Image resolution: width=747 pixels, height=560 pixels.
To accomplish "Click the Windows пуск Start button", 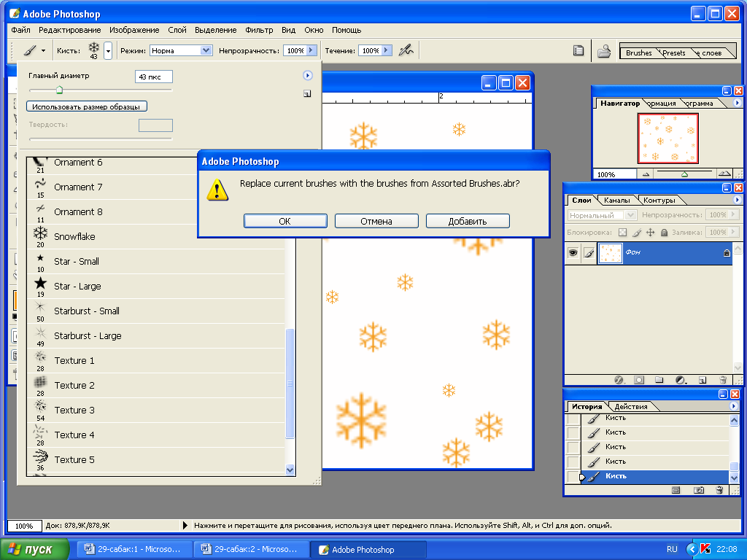I will (x=34, y=550).
